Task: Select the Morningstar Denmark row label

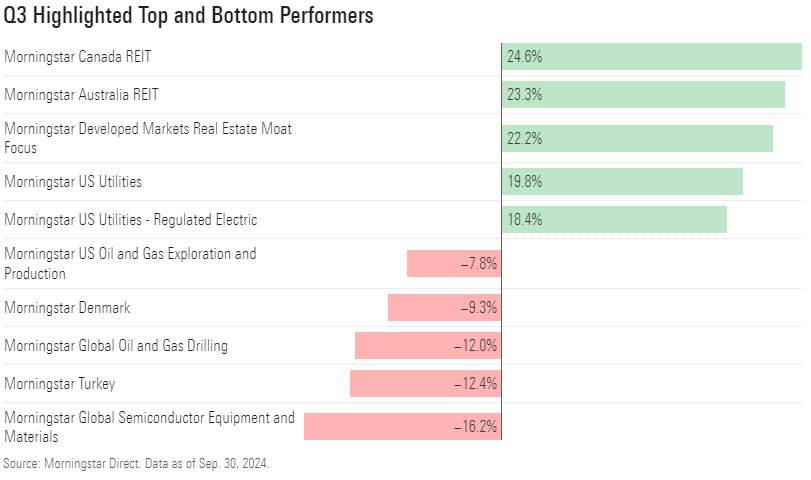Action: point(67,308)
